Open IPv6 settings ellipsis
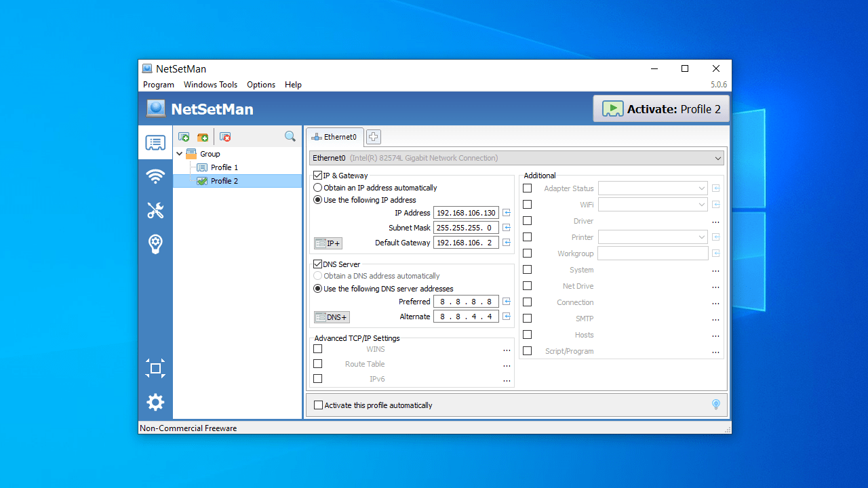 pyautogui.click(x=507, y=380)
